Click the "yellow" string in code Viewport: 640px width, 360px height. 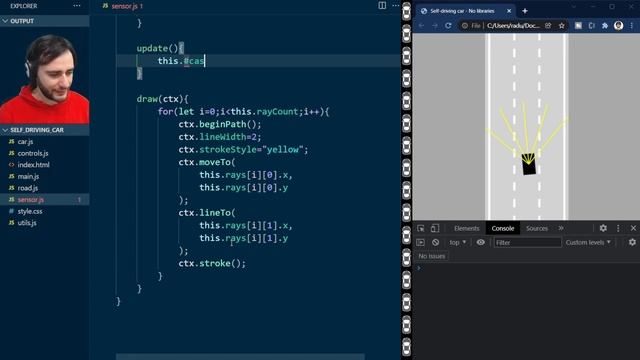[283, 149]
